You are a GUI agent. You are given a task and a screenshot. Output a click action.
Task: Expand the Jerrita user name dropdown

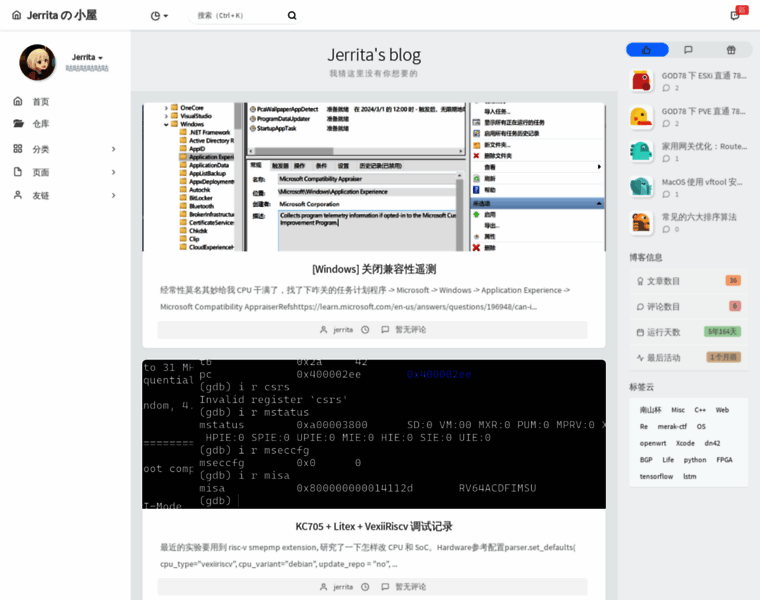click(x=86, y=58)
